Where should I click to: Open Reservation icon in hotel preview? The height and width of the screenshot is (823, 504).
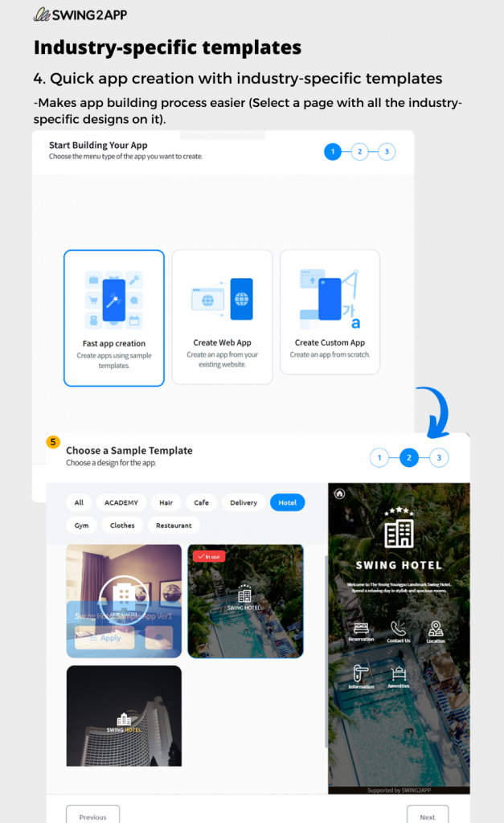point(361,632)
